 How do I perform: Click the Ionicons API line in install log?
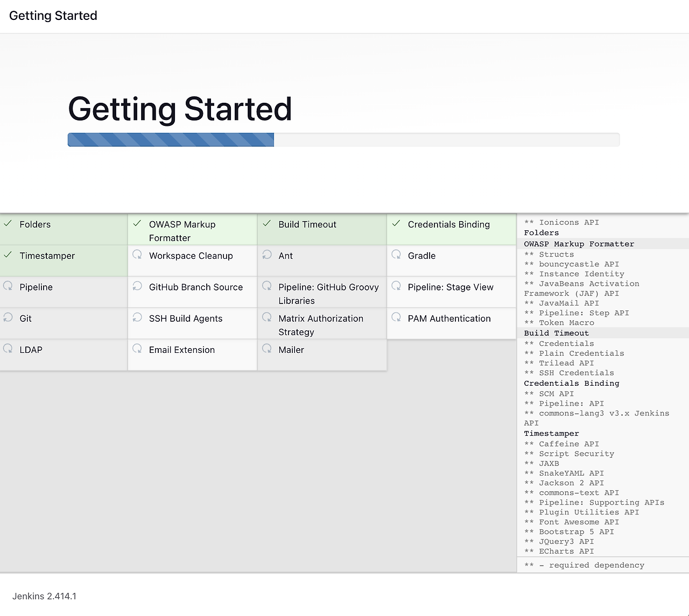coord(561,222)
